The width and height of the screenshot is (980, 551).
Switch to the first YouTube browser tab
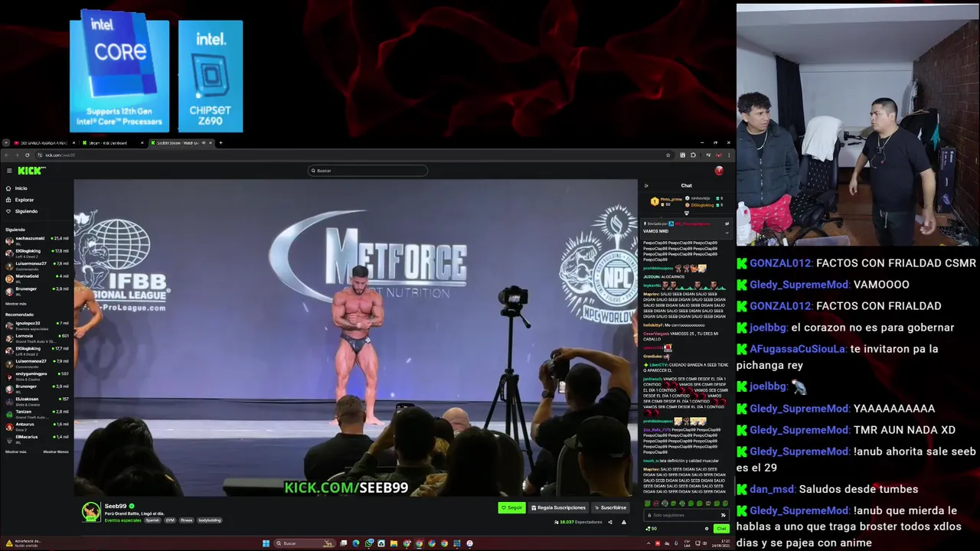pos(44,143)
